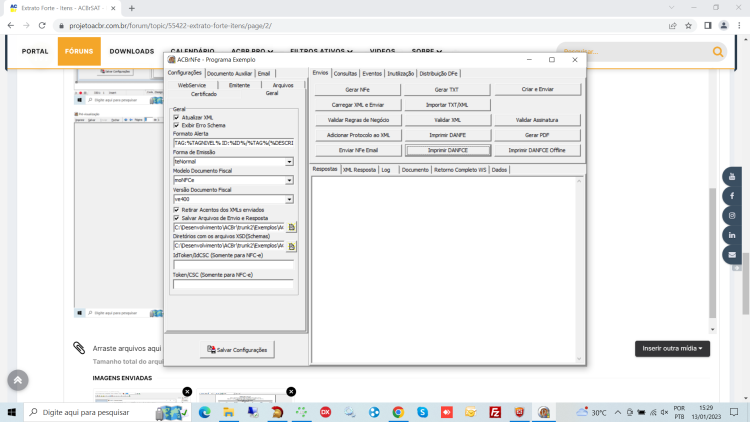Open the Forma de Emissão dropdown
The image size is (750, 422).
pos(289,162)
